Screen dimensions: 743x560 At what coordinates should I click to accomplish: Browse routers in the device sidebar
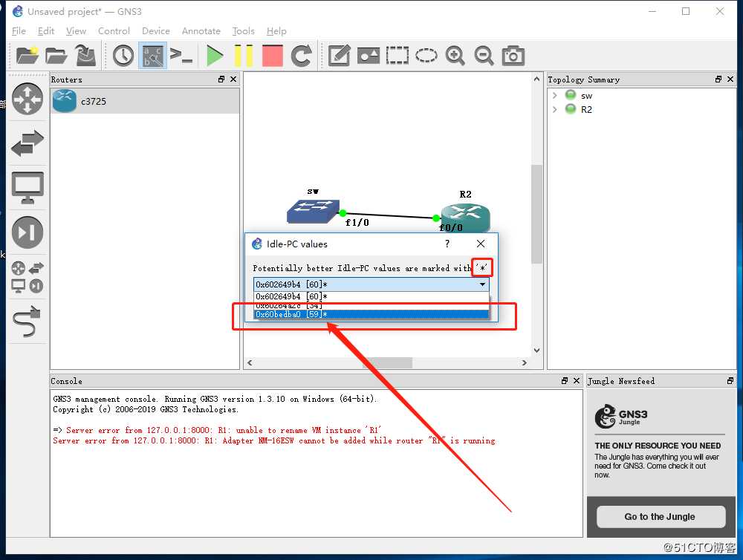[x=27, y=99]
